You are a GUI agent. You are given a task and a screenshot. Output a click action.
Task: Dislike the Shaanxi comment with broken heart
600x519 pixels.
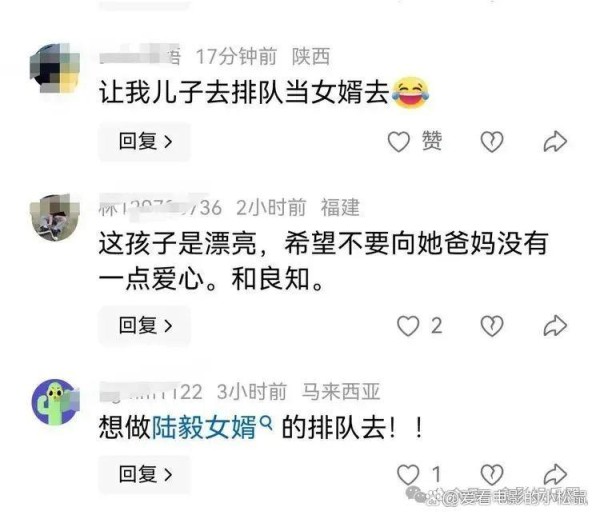492,142
